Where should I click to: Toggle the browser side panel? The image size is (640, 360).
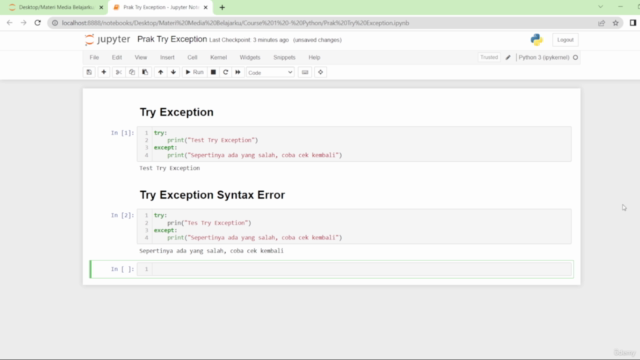[x=633, y=23]
